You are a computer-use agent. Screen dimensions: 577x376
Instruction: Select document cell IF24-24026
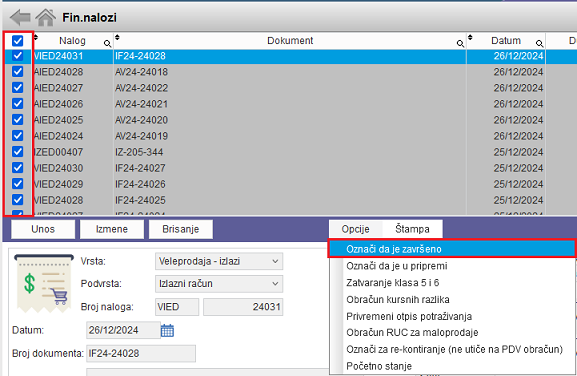[290, 184]
